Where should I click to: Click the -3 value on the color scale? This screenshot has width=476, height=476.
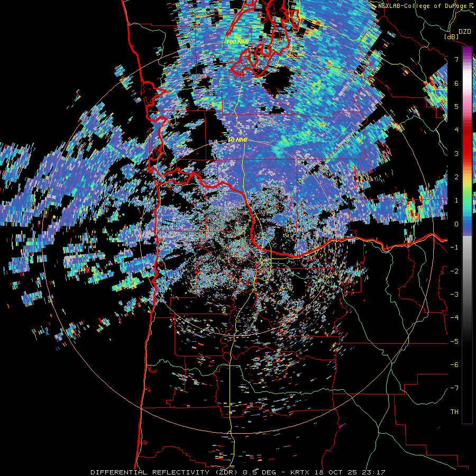click(454, 295)
